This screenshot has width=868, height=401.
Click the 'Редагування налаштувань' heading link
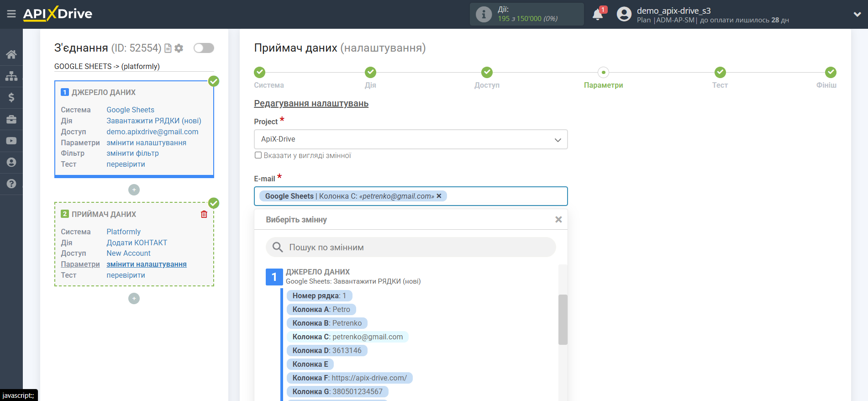311,103
